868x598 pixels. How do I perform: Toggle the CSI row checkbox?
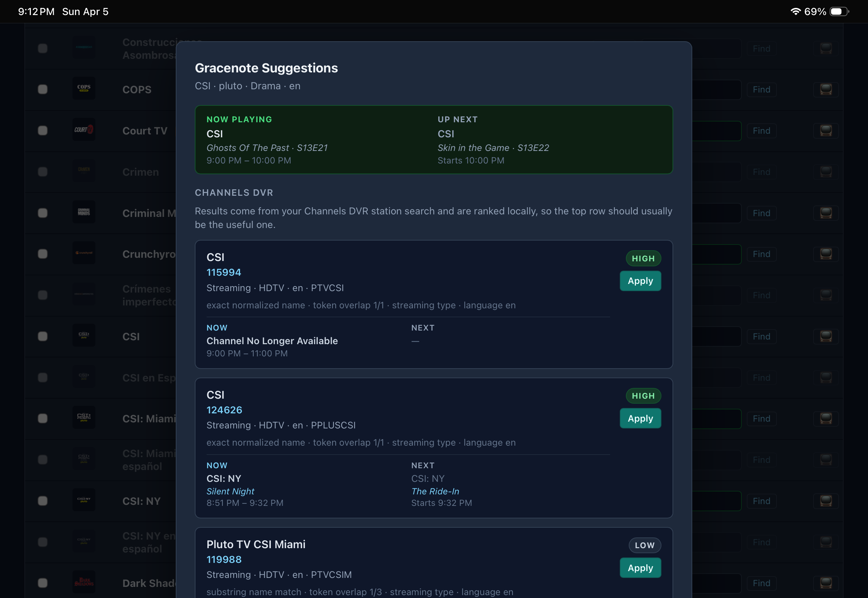43,337
